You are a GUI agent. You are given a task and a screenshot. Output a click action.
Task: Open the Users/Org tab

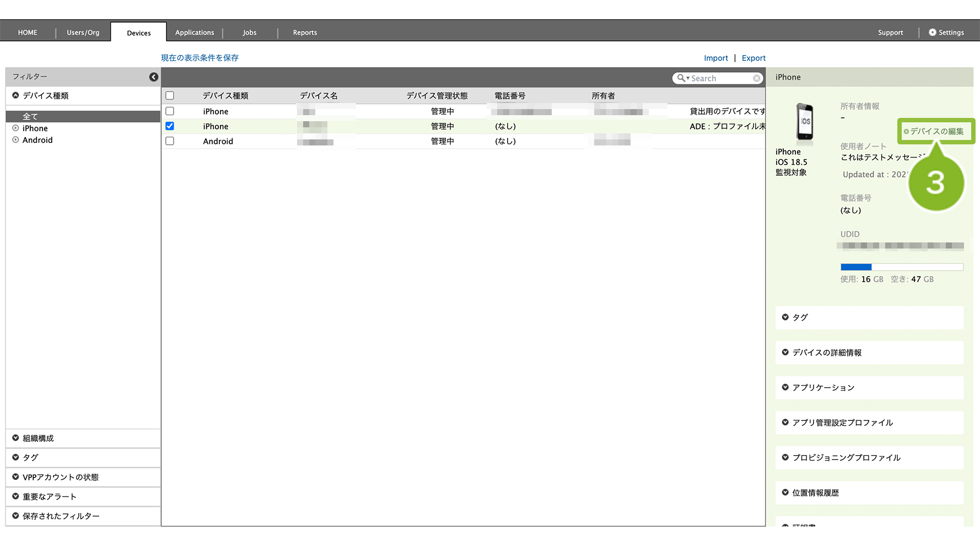coord(83,33)
